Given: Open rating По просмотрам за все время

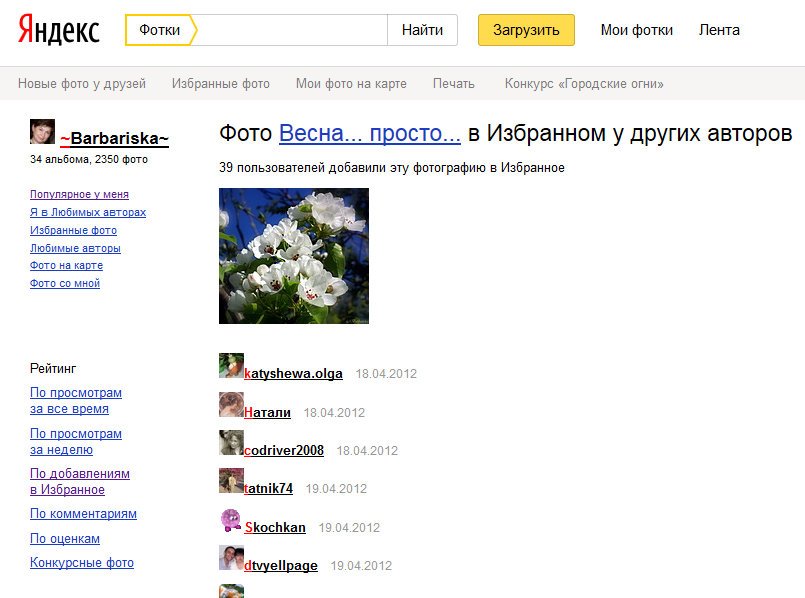Looking at the screenshot, I should coord(76,401).
